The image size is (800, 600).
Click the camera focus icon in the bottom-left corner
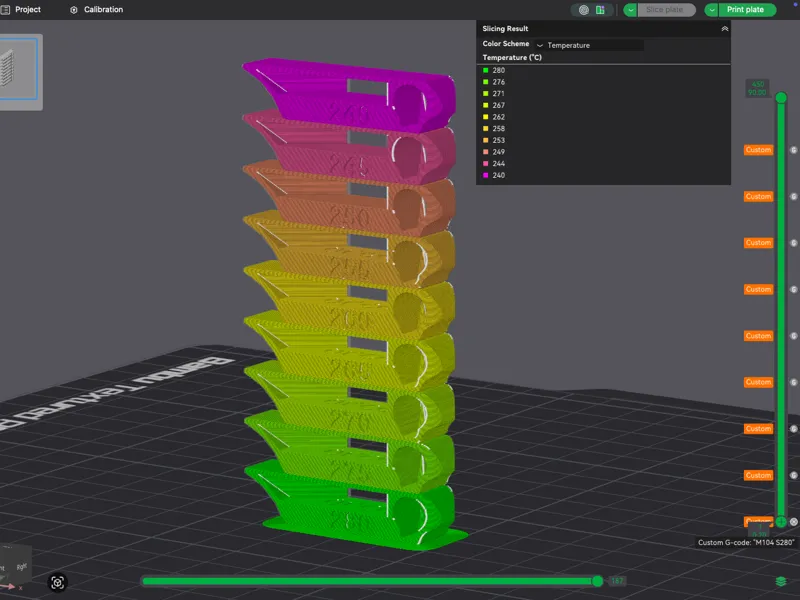[x=57, y=583]
